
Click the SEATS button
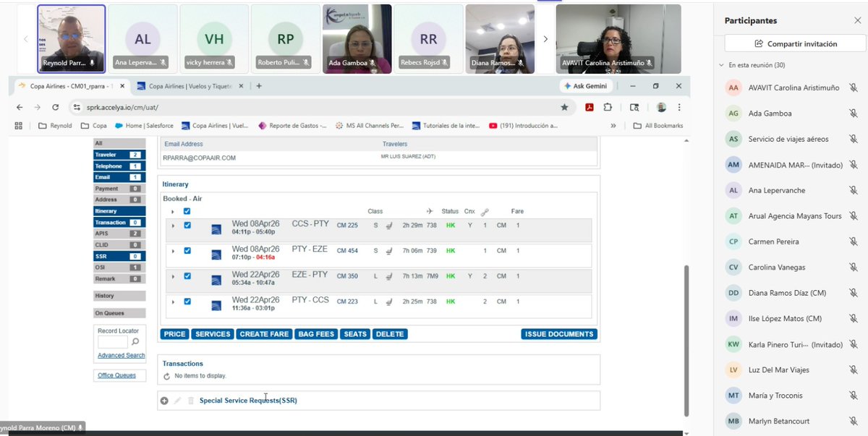[x=355, y=334]
